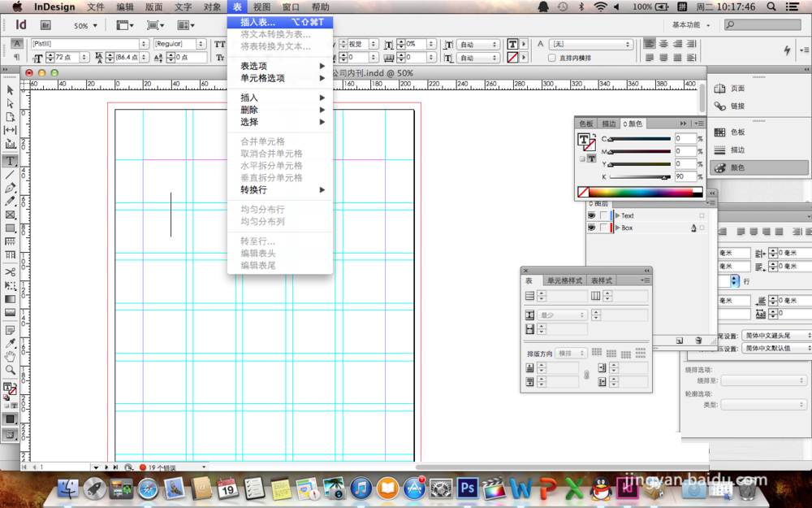Image resolution: width=812 pixels, height=508 pixels.
Task: Open the view options dropdown in app bar
Action: (x=125, y=25)
